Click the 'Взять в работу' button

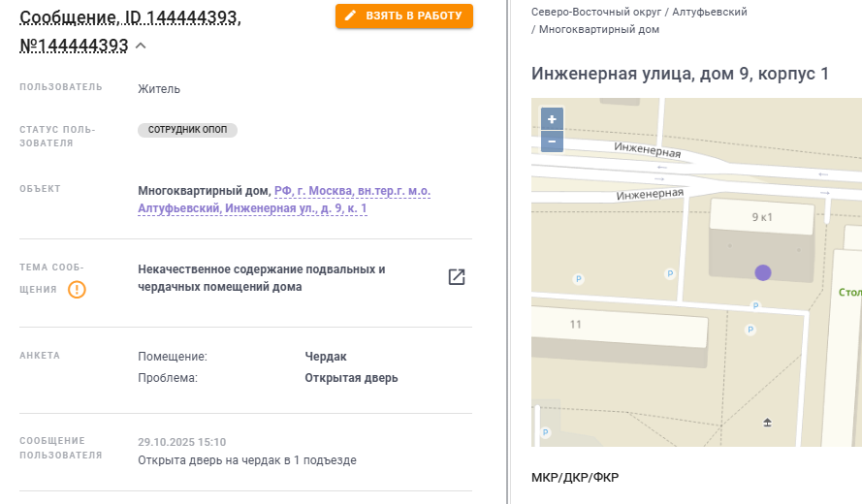404,16
